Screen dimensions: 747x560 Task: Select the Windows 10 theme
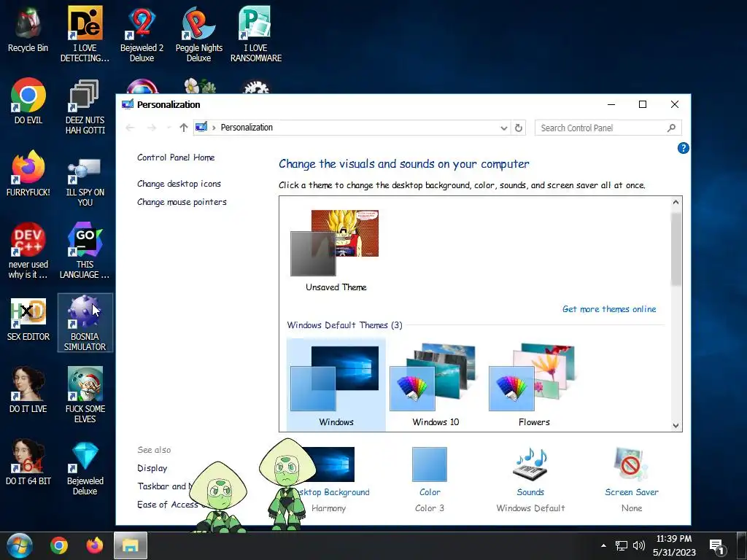[x=436, y=385]
